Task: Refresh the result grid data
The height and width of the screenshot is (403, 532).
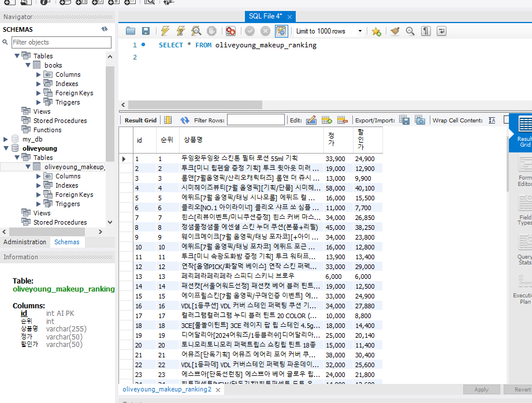Action: 185,120
